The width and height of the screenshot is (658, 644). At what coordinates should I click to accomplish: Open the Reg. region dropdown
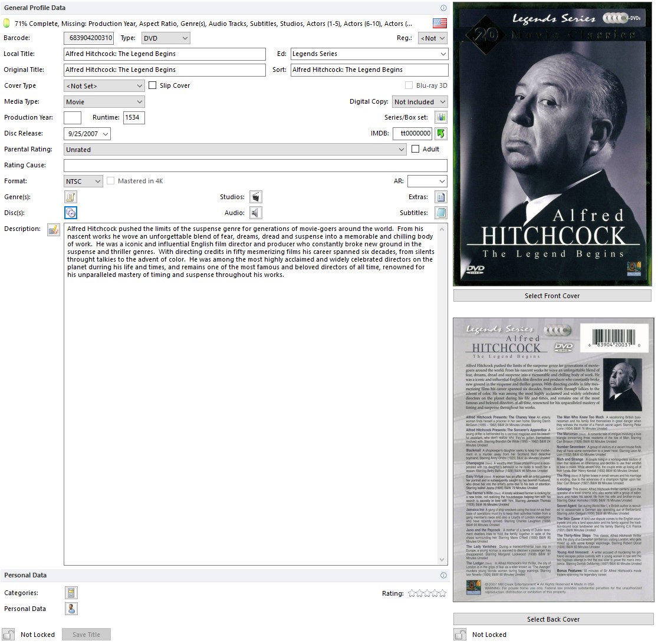coord(433,38)
